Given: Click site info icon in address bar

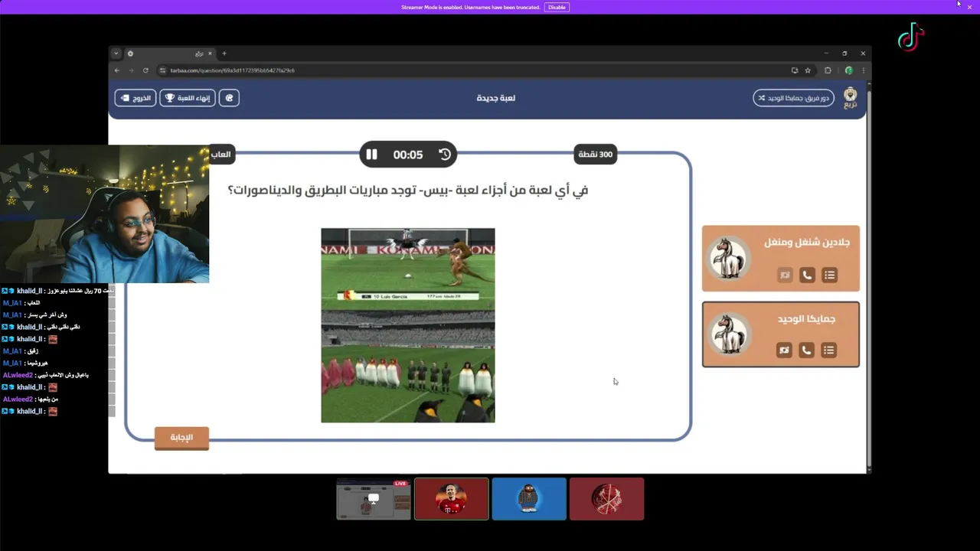Looking at the screenshot, I should [162, 70].
